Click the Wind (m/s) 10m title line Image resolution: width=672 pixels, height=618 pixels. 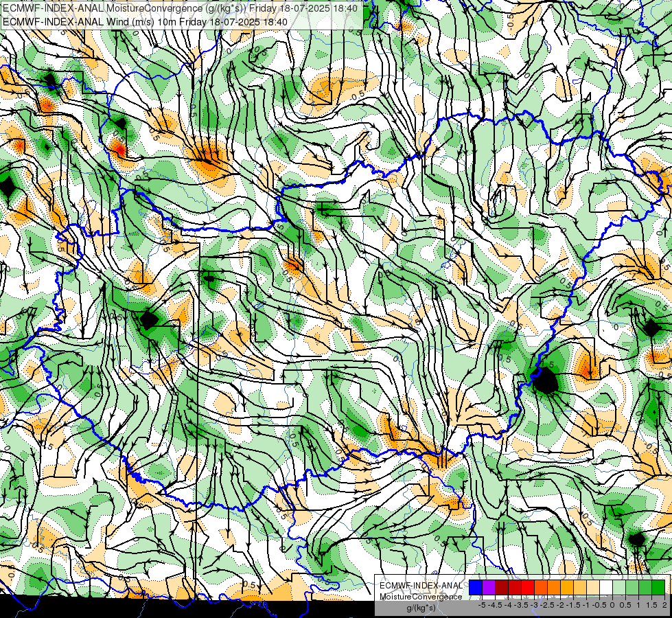tap(145, 22)
